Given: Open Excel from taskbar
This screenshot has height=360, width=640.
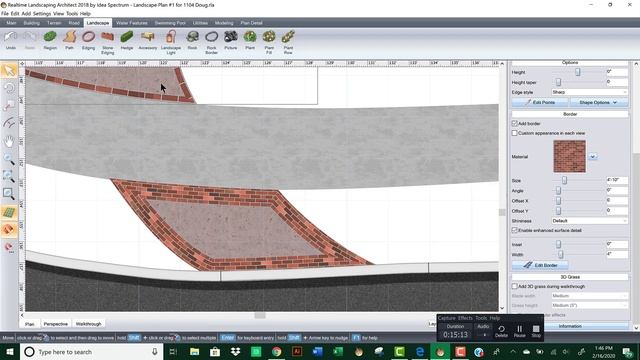Looking at the screenshot, I should [x=338, y=351].
